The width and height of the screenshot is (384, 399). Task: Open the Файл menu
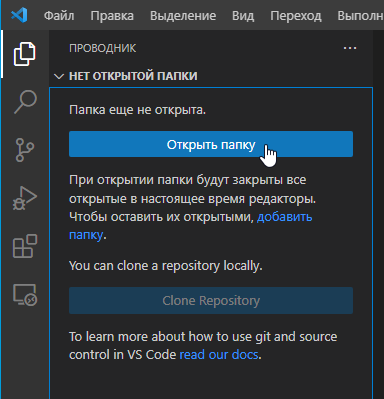(x=59, y=16)
